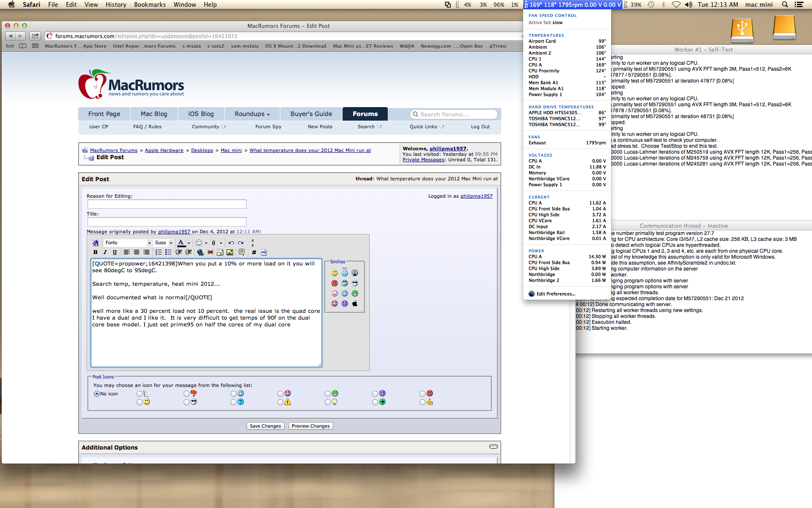Wrap selection in quote tags icon
The image size is (812, 508).
241,252
